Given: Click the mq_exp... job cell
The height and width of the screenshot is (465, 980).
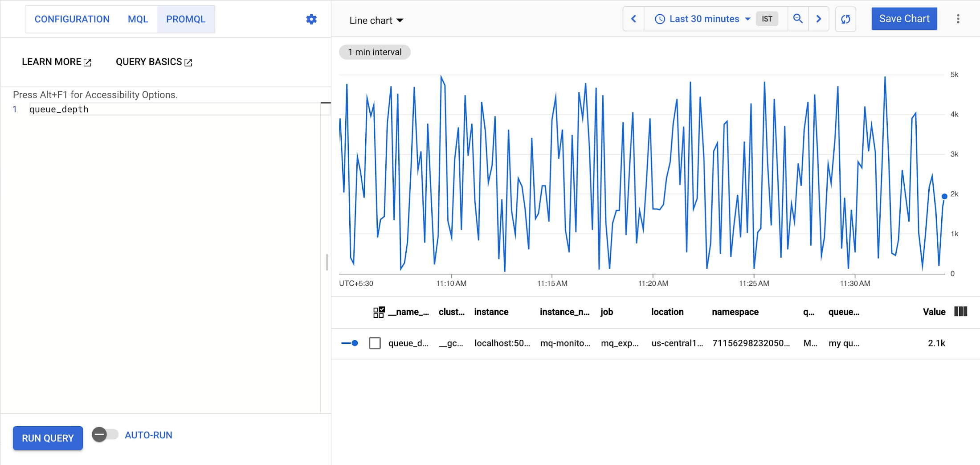Looking at the screenshot, I should [620, 343].
